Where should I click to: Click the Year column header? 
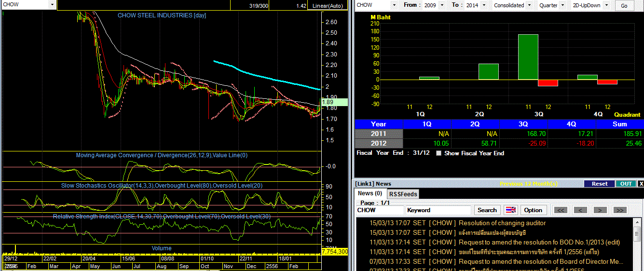point(379,124)
